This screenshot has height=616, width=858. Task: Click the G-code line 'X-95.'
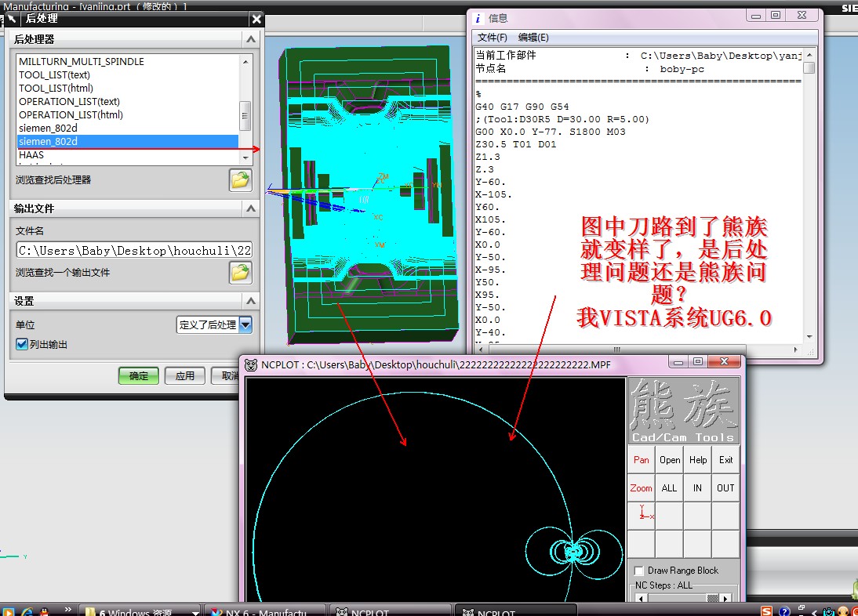tap(491, 270)
